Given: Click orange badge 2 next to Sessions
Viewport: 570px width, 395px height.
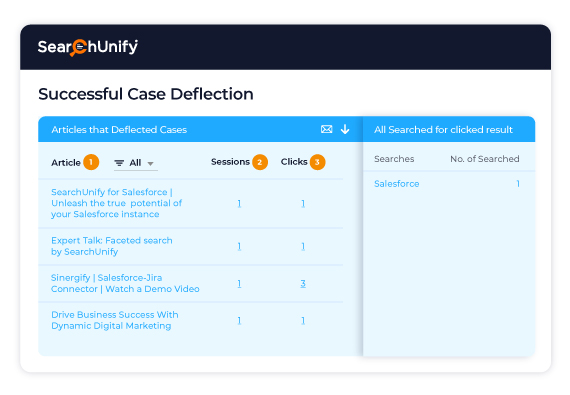Looking at the screenshot, I should (x=260, y=162).
